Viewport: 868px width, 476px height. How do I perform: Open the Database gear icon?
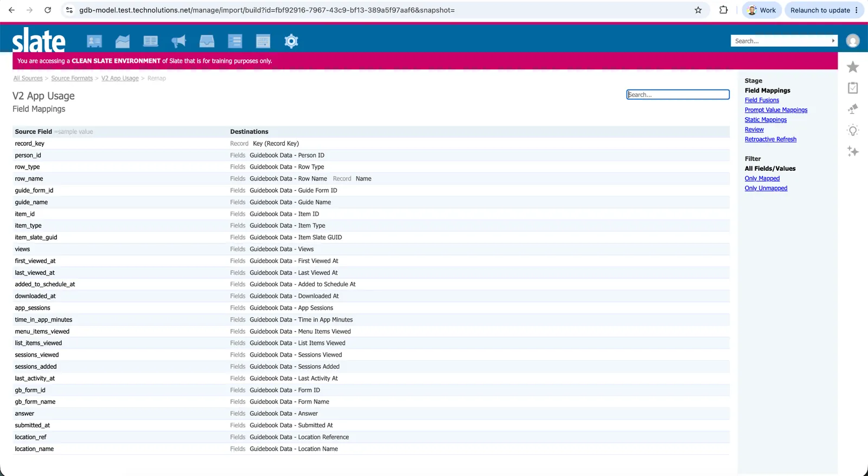(x=291, y=41)
